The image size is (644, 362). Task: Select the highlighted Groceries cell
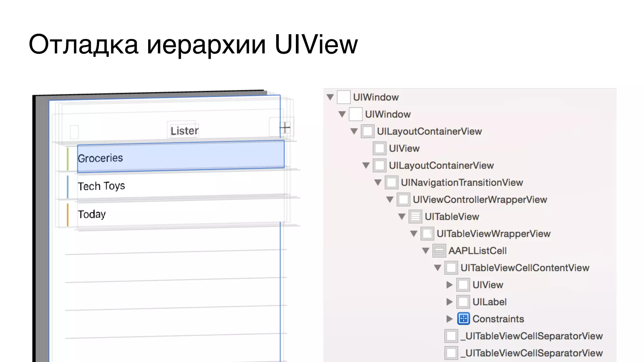[x=181, y=157]
